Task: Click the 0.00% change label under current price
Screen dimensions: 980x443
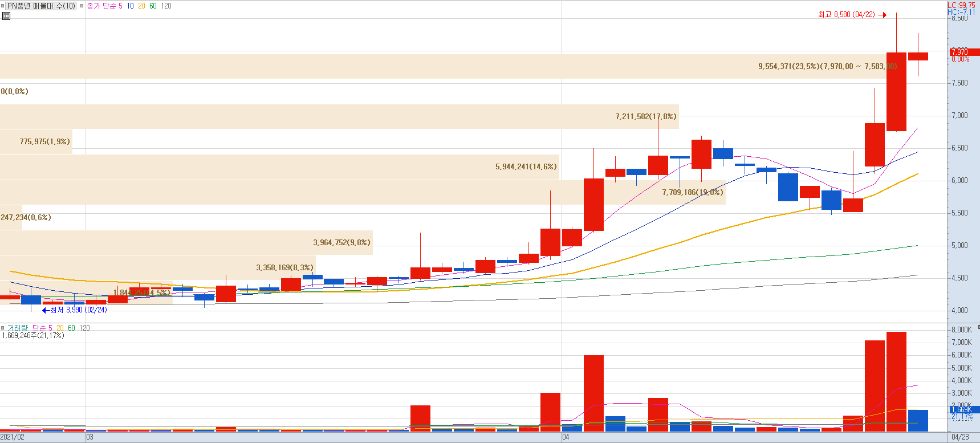Action: (x=961, y=59)
